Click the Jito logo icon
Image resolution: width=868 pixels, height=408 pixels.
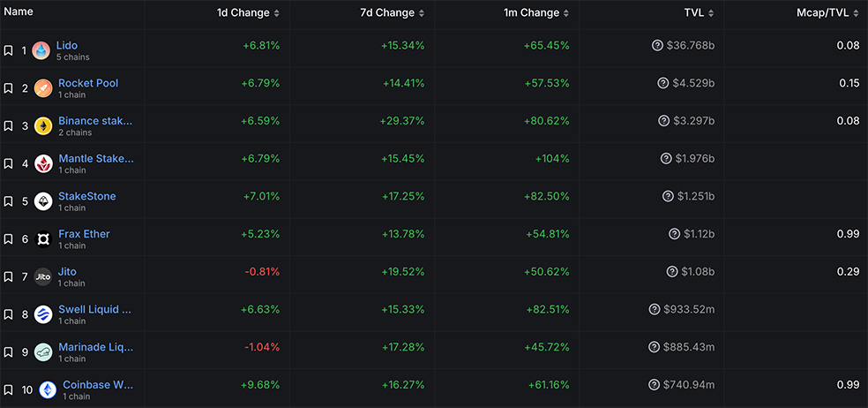tap(43, 277)
